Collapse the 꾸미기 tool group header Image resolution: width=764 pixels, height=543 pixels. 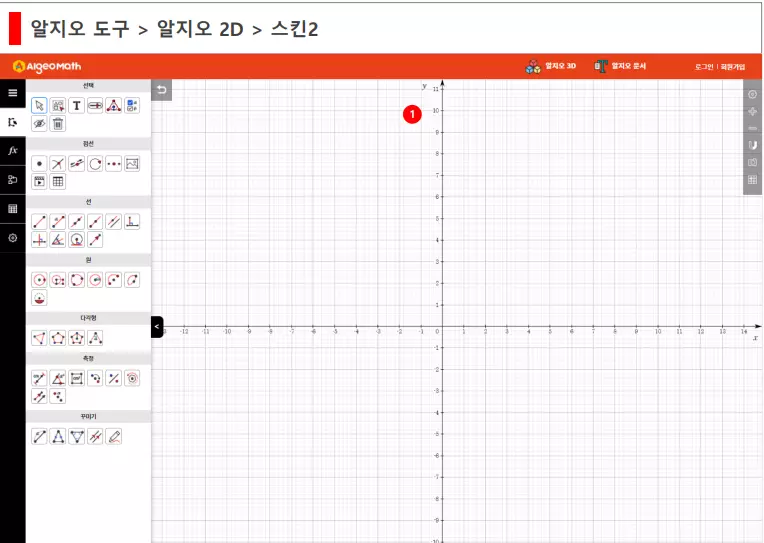(x=88, y=416)
